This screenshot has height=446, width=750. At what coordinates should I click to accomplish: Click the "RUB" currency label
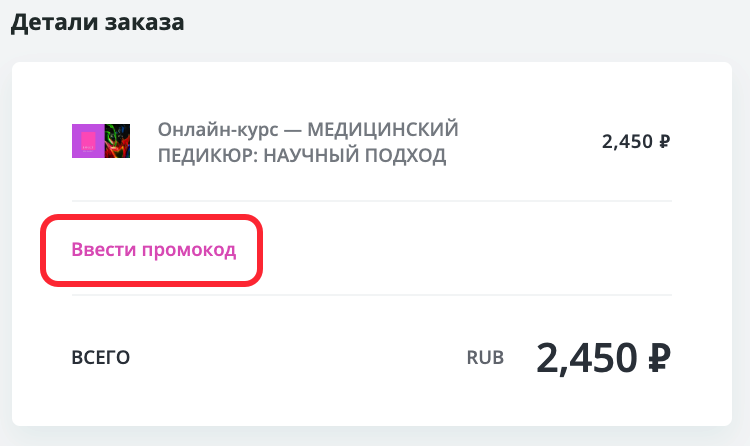[485, 357]
